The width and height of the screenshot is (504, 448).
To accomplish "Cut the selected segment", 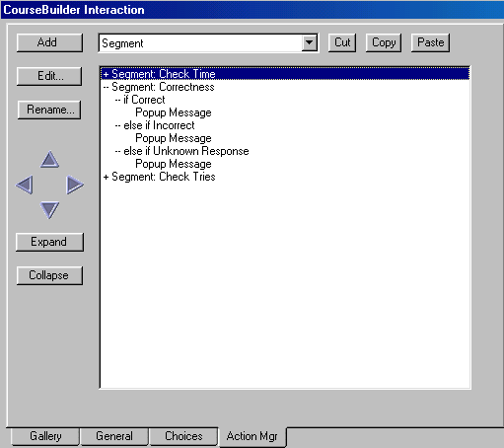I will coord(342,42).
